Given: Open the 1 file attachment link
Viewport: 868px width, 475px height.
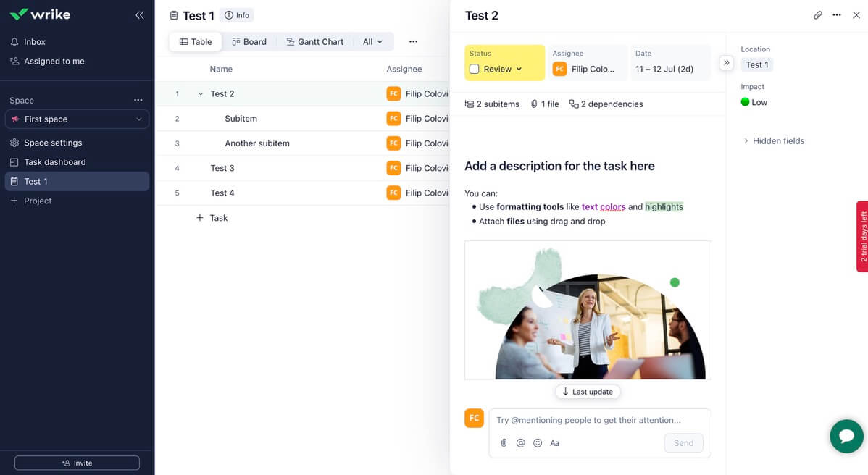Looking at the screenshot, I should pyautogui.click(x=545, y=104).
